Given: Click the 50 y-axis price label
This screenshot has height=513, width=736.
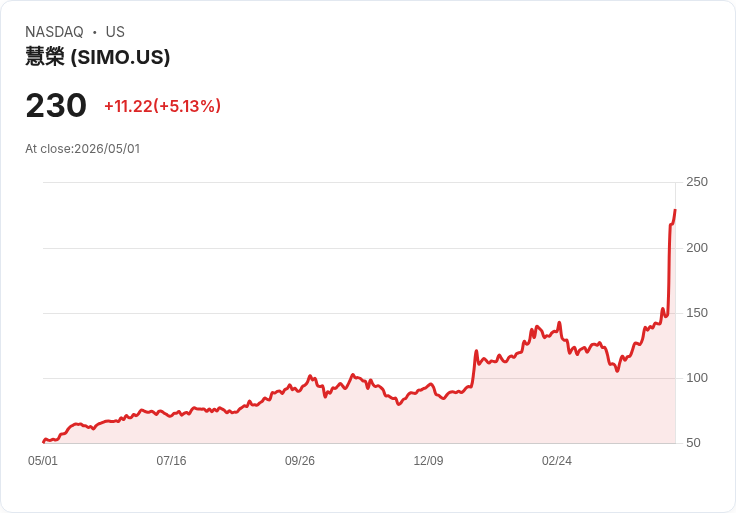Looking at the screenshot, I should tap(693, 443).
